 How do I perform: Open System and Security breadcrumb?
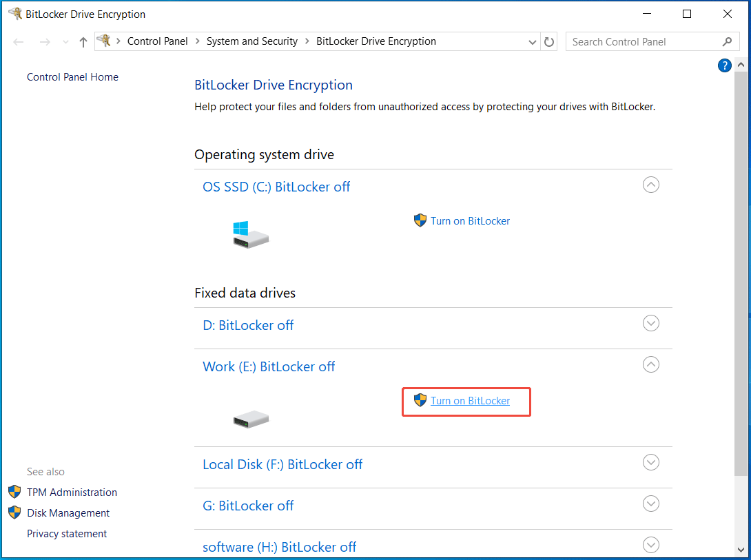pos(252,41)
